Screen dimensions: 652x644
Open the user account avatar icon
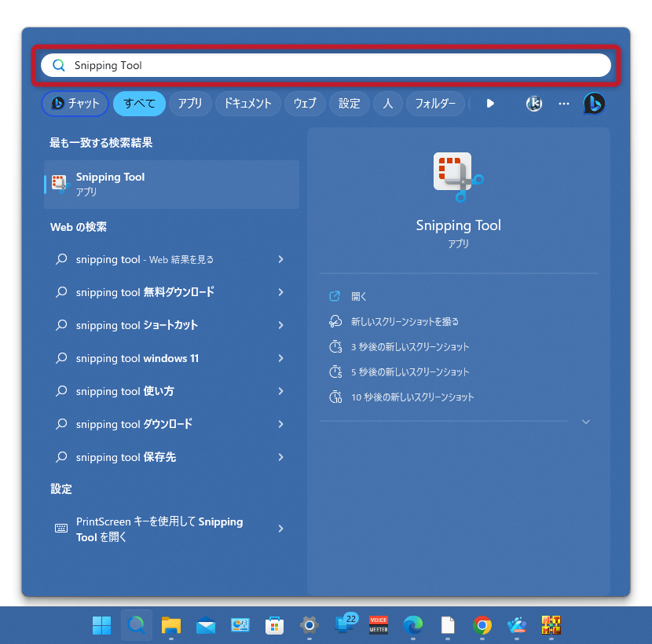tap(534, 104)
